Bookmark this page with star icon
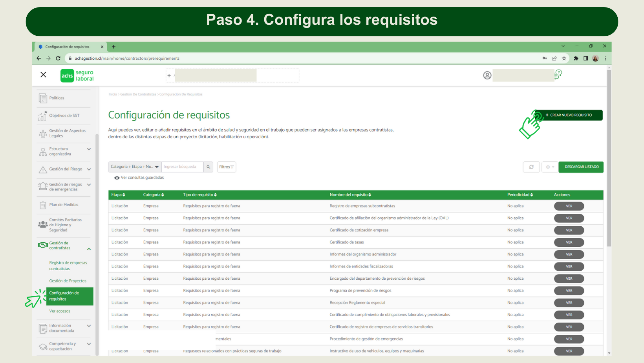644x363 pixels. point(564,58)
